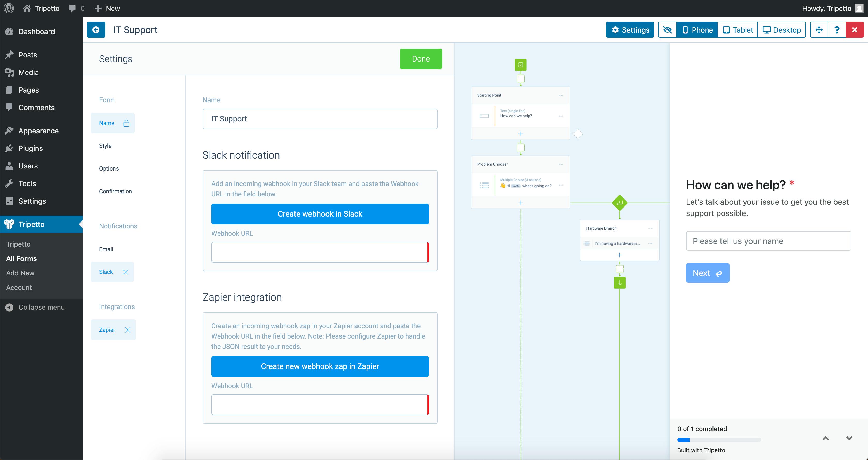This screenshot has width=868, height=460.
Task: Click the lock icon beside Name
Action: 126,123
